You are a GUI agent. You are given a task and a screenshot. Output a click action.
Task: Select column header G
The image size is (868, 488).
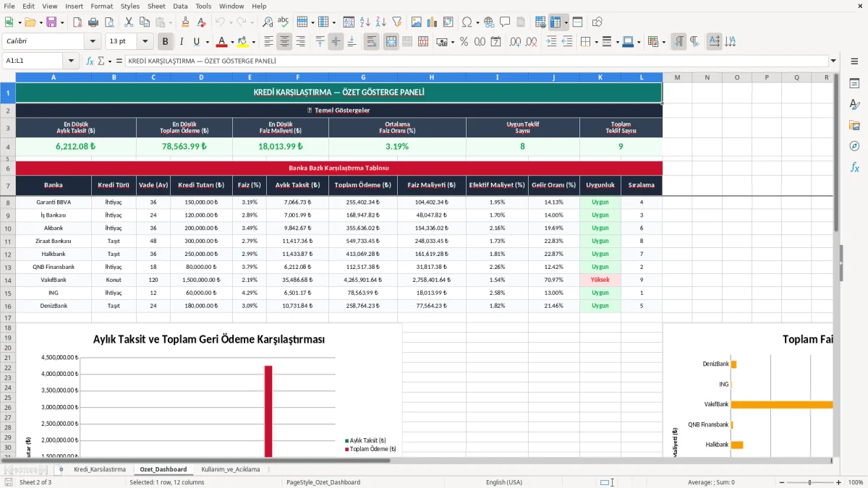363,77
